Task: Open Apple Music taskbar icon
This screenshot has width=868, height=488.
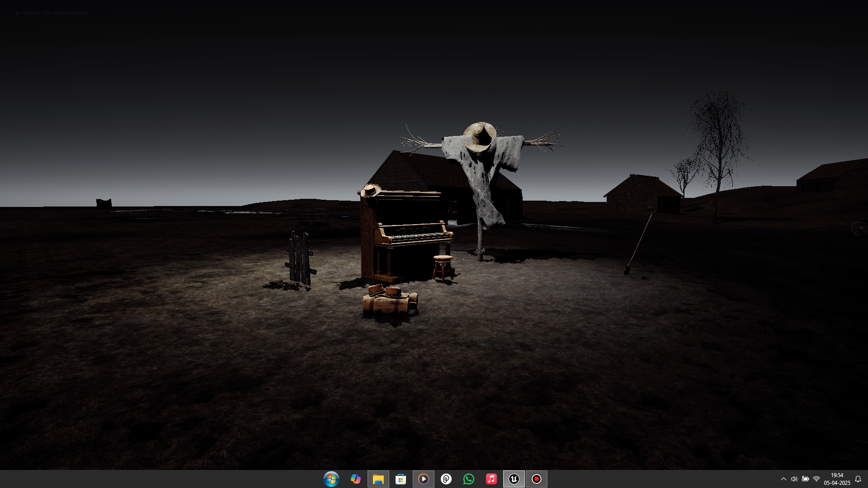Action: [x=491, y=479]
